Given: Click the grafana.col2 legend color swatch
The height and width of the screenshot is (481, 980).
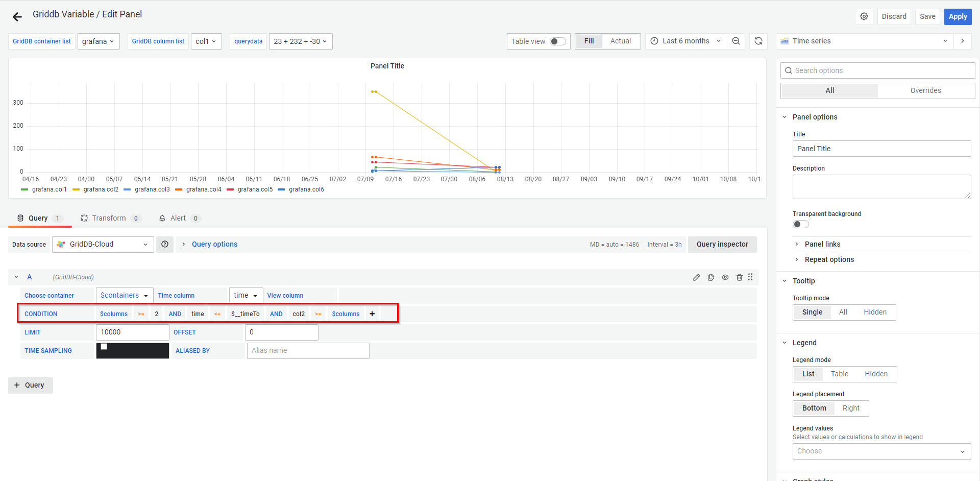Looking at the screenshot, I should (76, 190).
